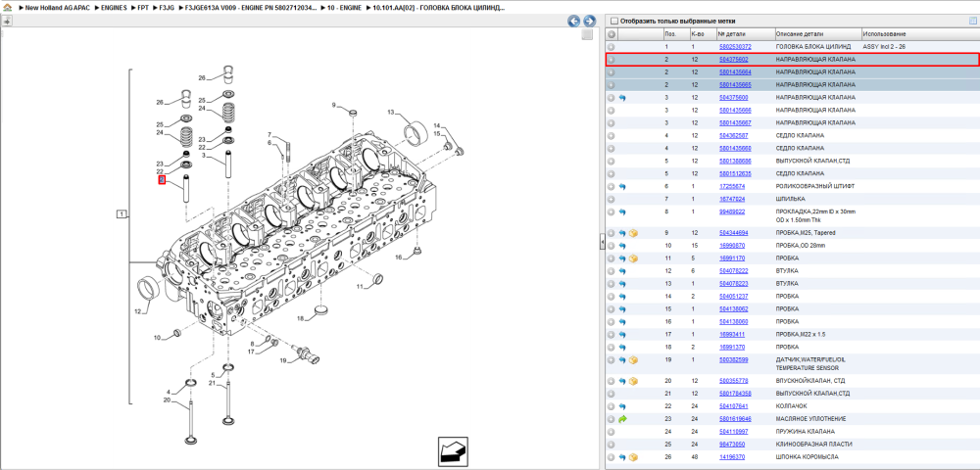The height and width of the screenshot is (470, 980).
Task: Click the kit box icon for part 580355778
Action: click(x=633, y=381)
